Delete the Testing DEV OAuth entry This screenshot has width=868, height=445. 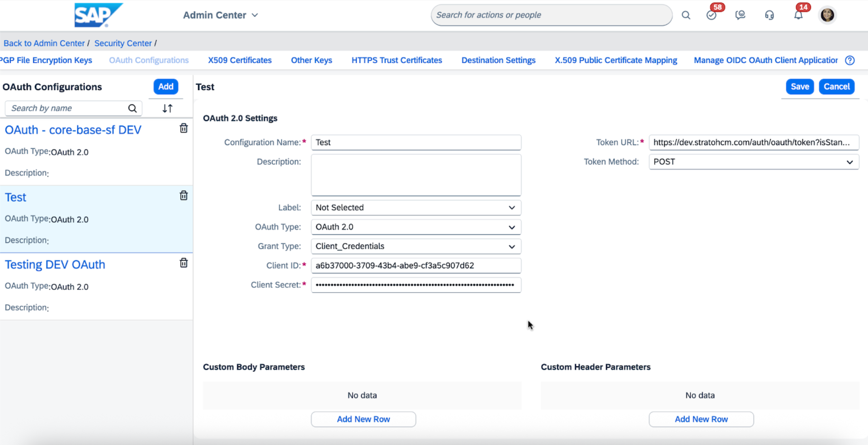tap(184, 263)
